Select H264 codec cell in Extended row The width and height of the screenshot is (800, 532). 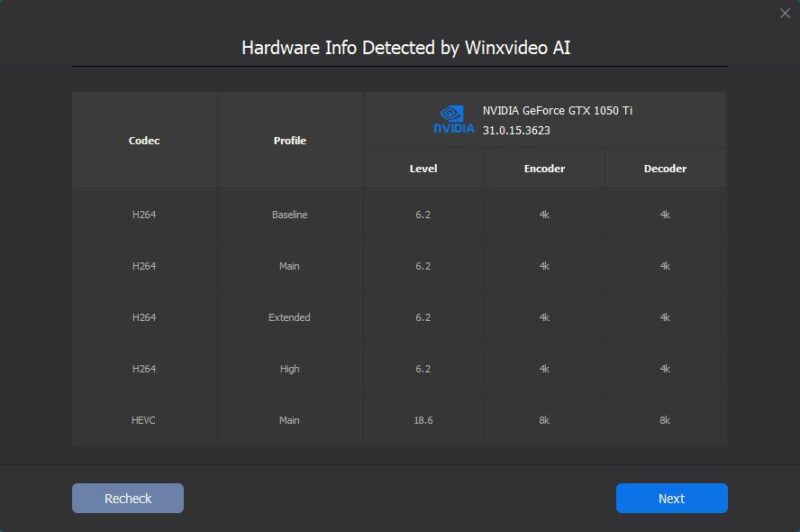tap(144, 317)
